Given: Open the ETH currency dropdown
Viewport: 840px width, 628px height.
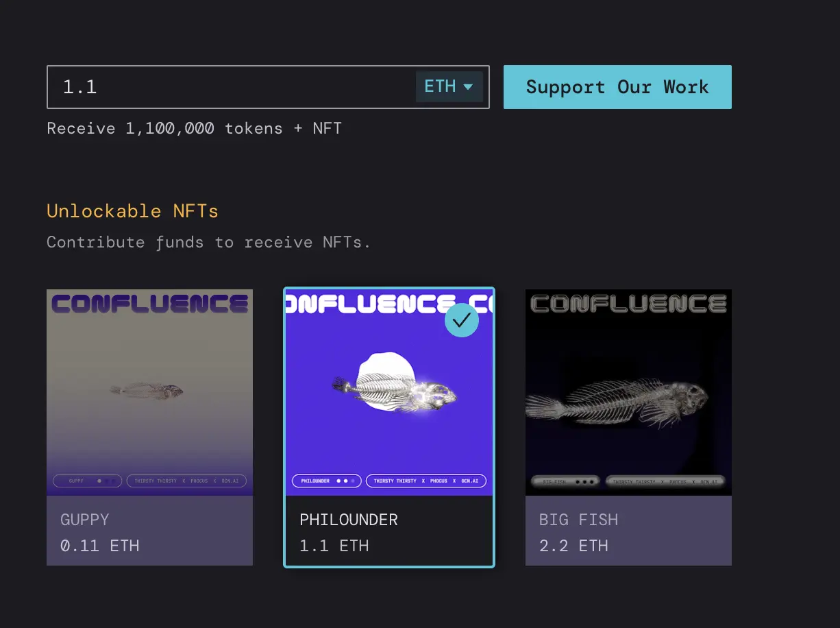Looking at the screenshot, I should [x=449, y=87].
